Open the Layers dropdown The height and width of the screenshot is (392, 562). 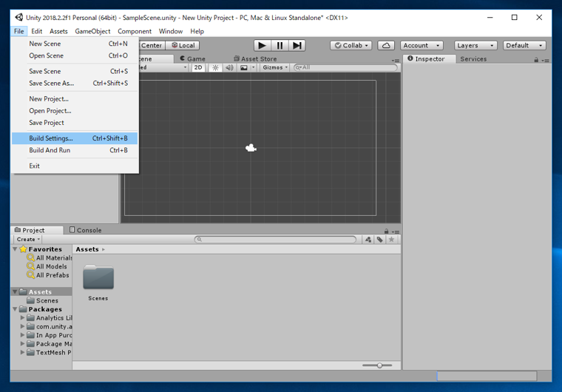coord(475,46)
